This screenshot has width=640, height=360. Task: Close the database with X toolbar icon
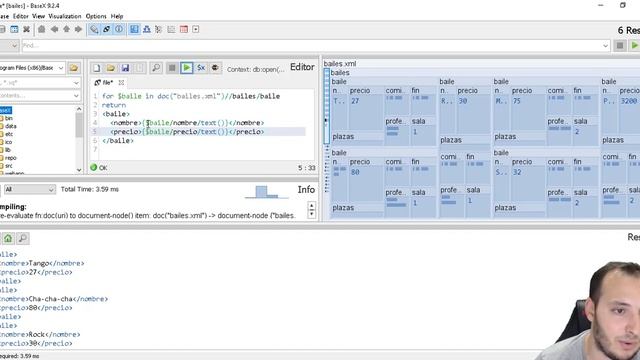pos(27,29)
